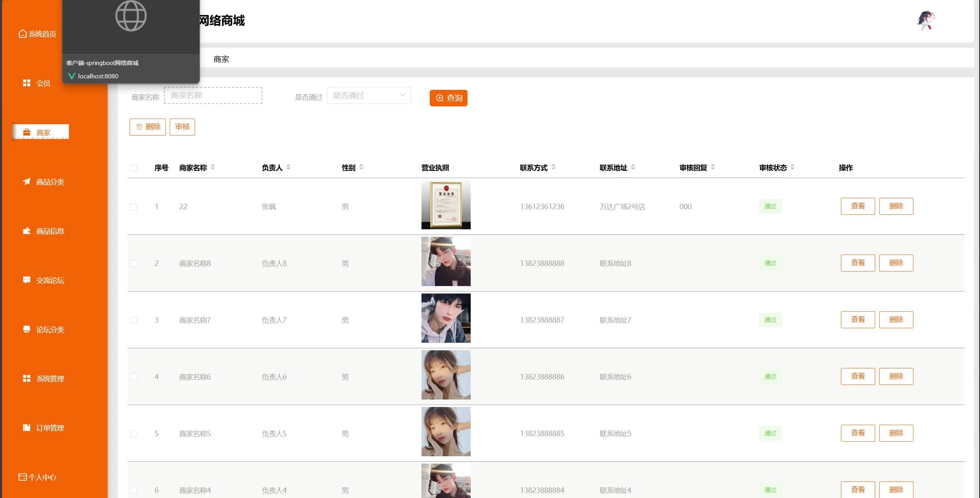
Task: Click the 商家名称 search input field
Action: click(213, 95)
